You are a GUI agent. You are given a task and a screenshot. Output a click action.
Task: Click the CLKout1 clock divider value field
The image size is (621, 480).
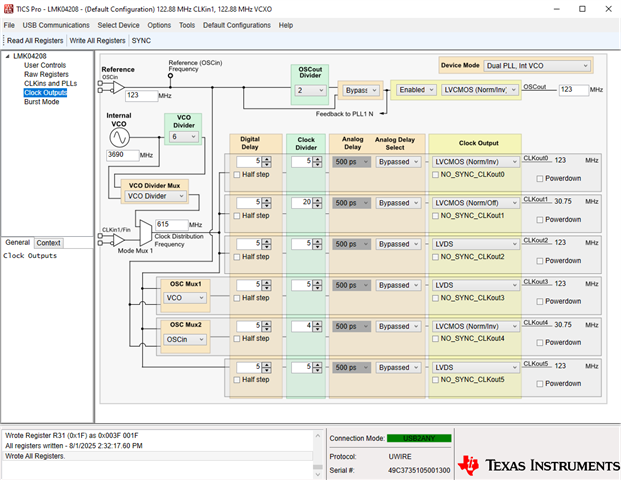tap(302, 203)
